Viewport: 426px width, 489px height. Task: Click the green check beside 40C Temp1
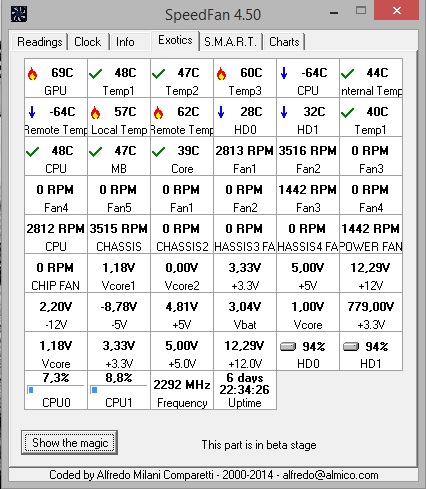point(347,113)
